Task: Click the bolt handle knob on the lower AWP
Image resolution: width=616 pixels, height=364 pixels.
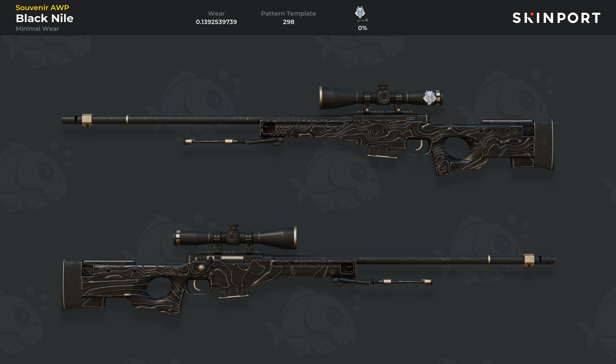Action: (x=201, y=267)
